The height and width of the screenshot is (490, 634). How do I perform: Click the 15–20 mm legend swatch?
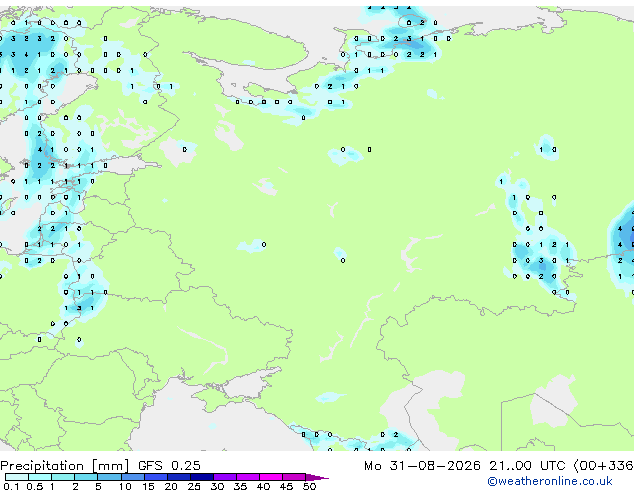155,477
